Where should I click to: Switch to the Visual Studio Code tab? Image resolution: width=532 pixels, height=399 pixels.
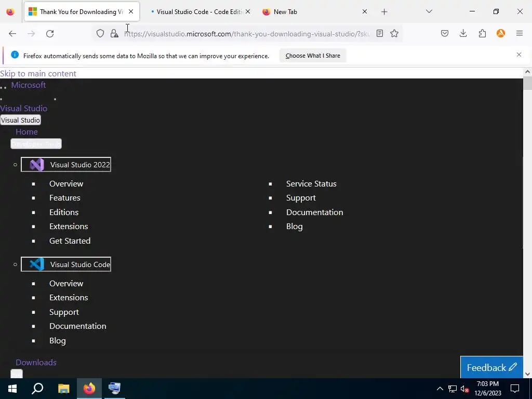(199, 12)
